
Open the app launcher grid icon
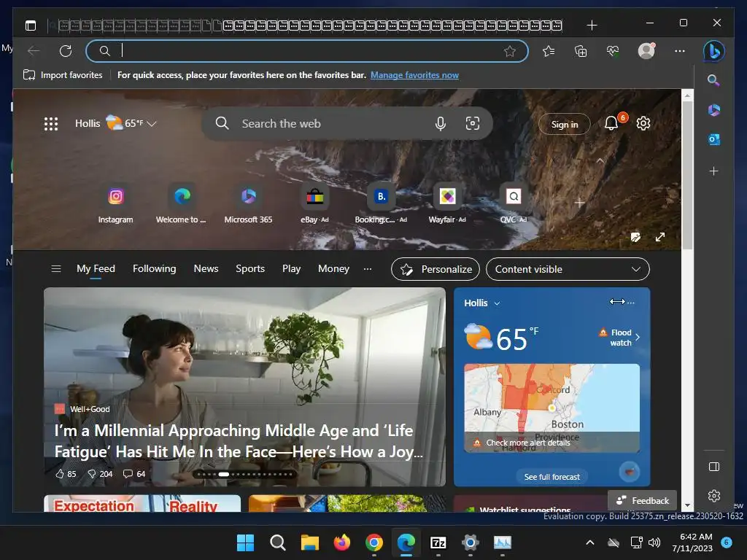coord(51,124)
